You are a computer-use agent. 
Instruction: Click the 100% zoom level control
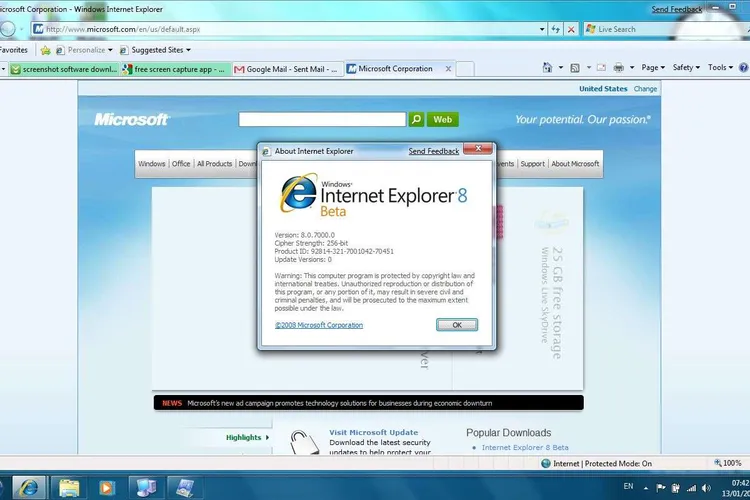click(728, 463)
